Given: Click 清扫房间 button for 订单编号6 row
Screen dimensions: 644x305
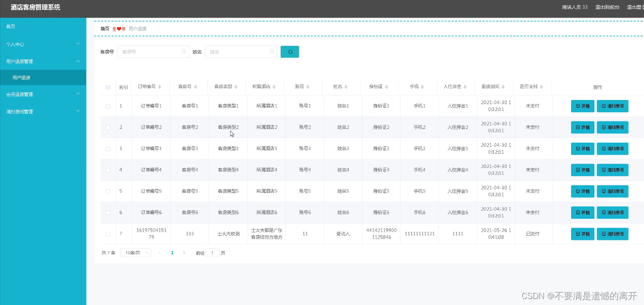Looking at the screenshot, I should pos(612,213).
